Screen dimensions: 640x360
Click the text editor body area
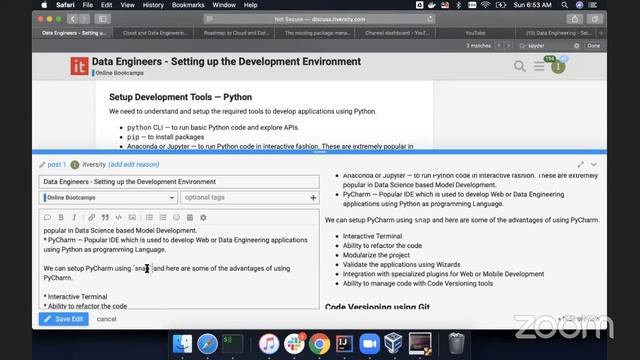[179, 267]
